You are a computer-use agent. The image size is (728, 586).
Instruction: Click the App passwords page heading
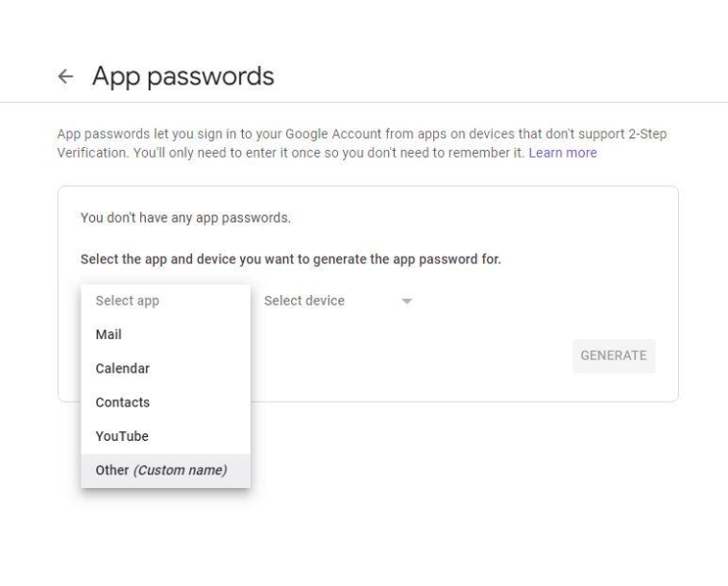183,76
